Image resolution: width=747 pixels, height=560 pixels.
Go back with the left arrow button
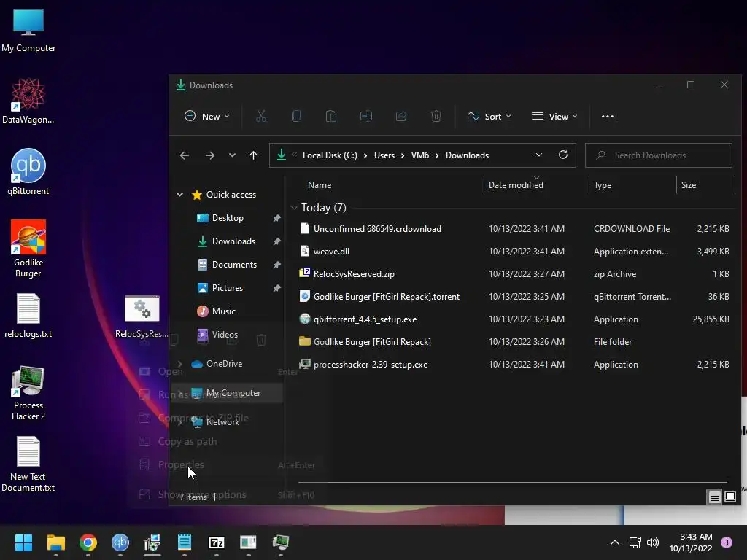pyautogui.click(x=185, y=155)
